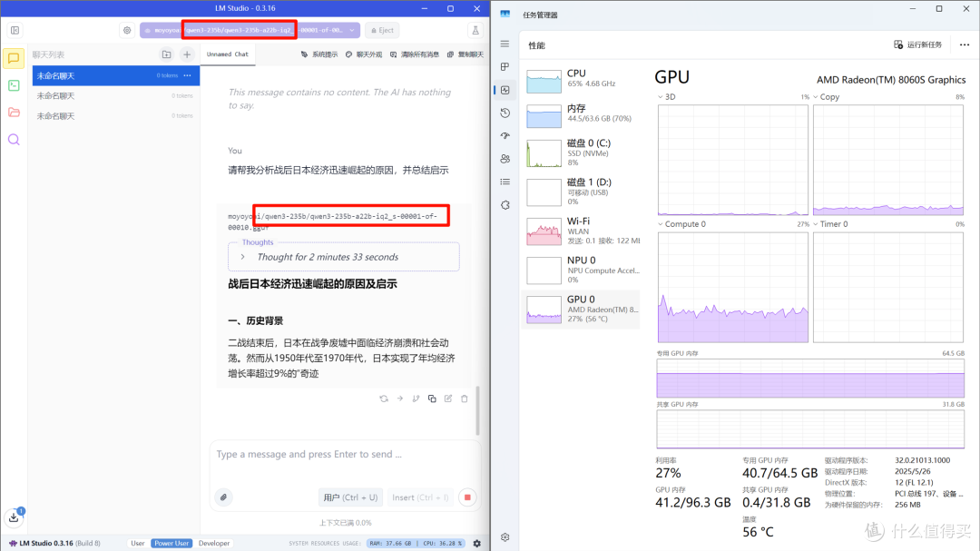
Task: Select CPU in performance list
Action: pos(583,80)
